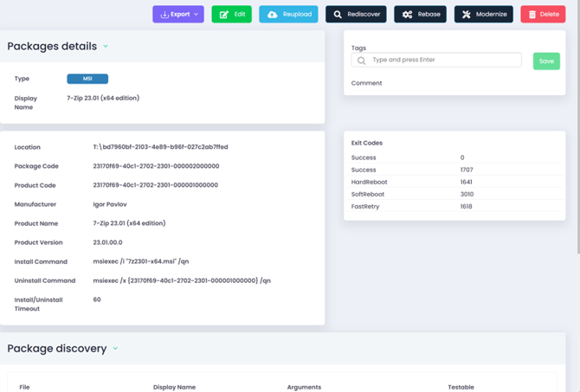The width and height of the screenshot is (580, 392).
Task: Click the Install Command value text
Action: tap(142, 261)
